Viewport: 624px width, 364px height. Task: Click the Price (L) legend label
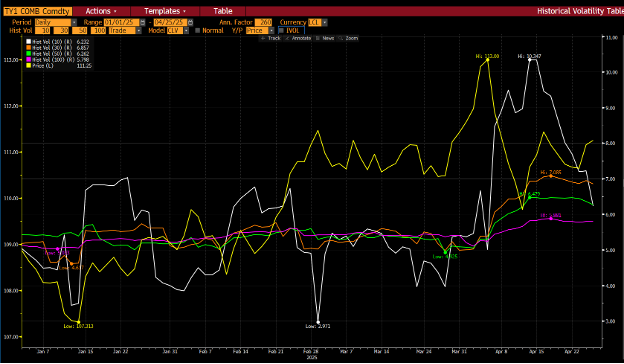tap(43, 65)
